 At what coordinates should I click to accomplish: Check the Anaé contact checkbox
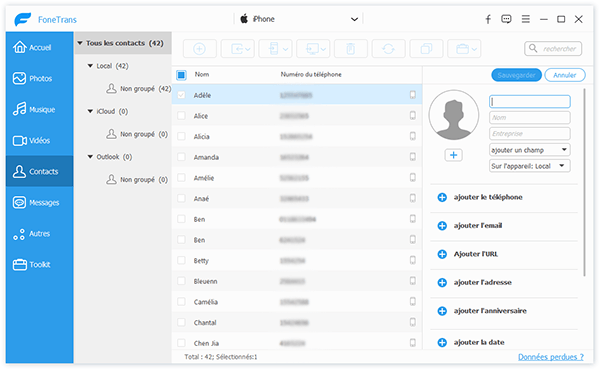(x=181, y=198)
